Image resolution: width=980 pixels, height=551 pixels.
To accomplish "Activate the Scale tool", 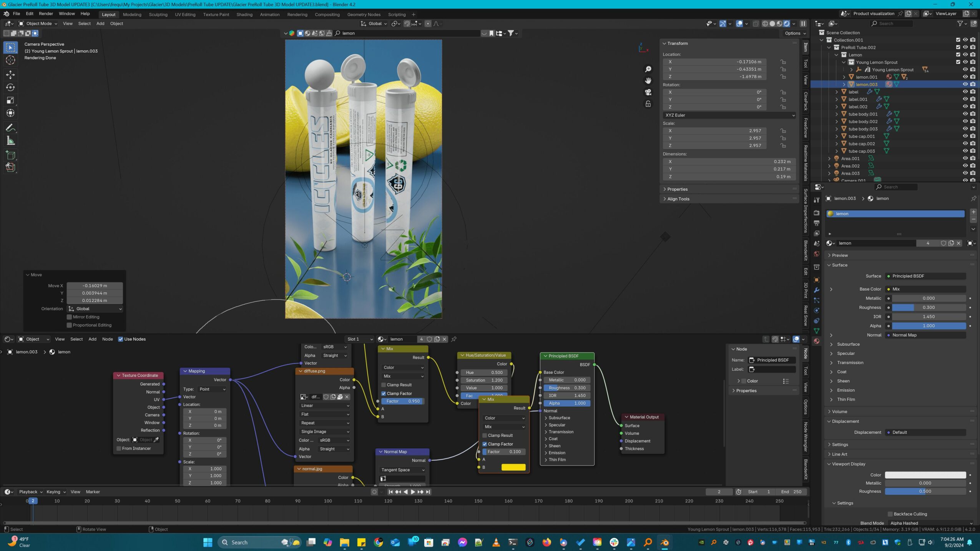I will tap(10, 100).
